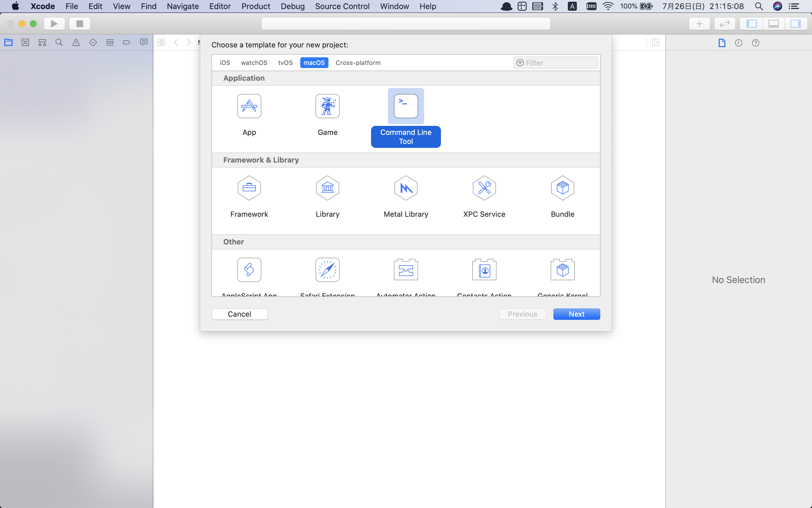Open the Find navigator magnifier icon
This screenshot has height=508, width=812.
59,42
